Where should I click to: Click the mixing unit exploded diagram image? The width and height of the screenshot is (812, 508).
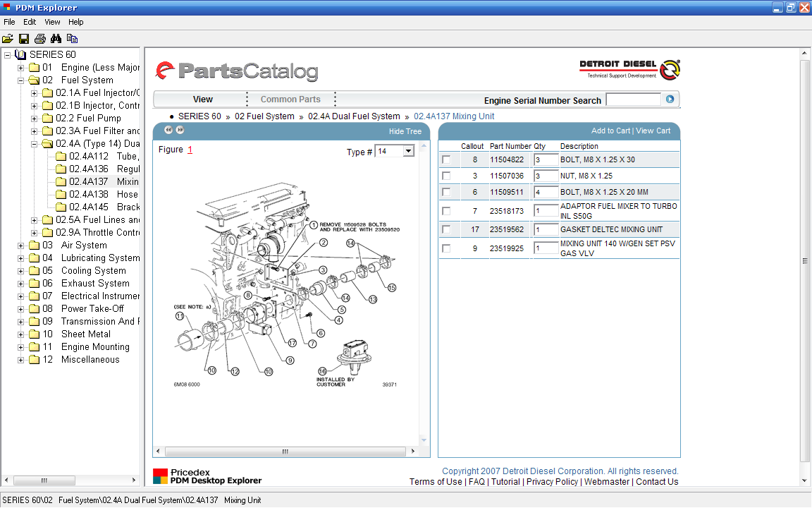pyautogui.click(x=286, y=284)
